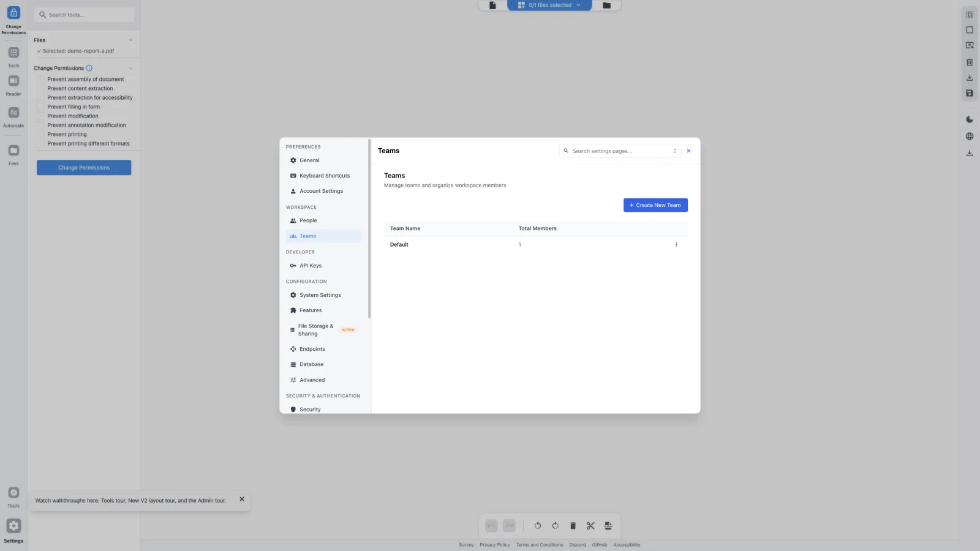Open the Reader view icon
980x551 pixels.
coord(13,81)
